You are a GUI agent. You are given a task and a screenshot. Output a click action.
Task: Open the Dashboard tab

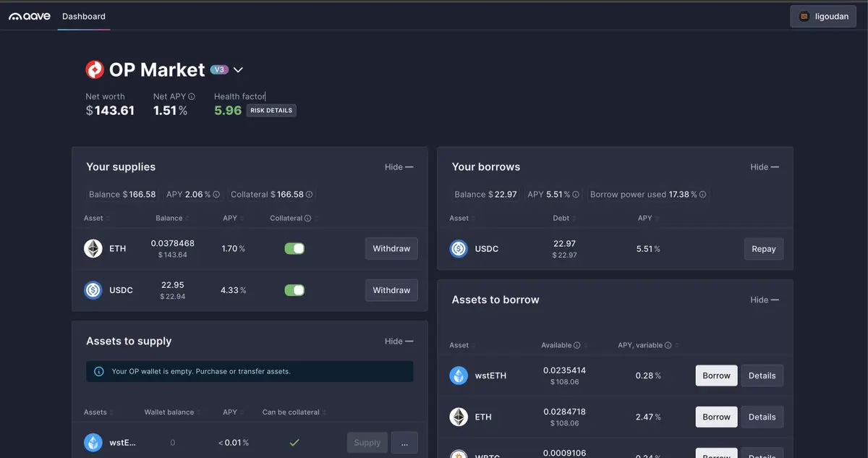(x=84, y=16)
